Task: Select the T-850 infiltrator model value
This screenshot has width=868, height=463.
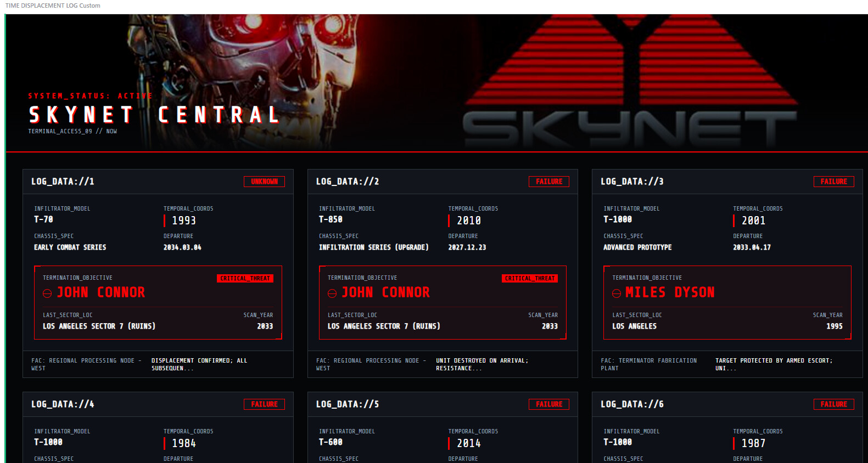Action: point(331,219)
